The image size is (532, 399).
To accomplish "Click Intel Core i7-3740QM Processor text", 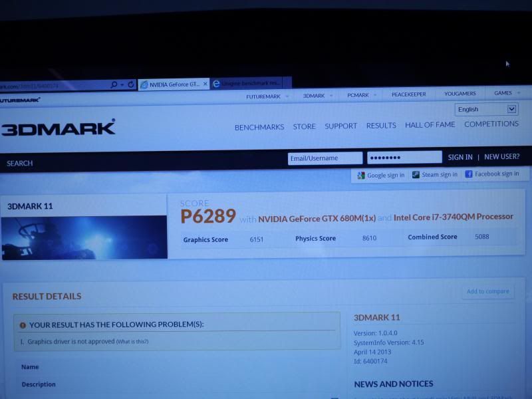I will click(453, 217).
